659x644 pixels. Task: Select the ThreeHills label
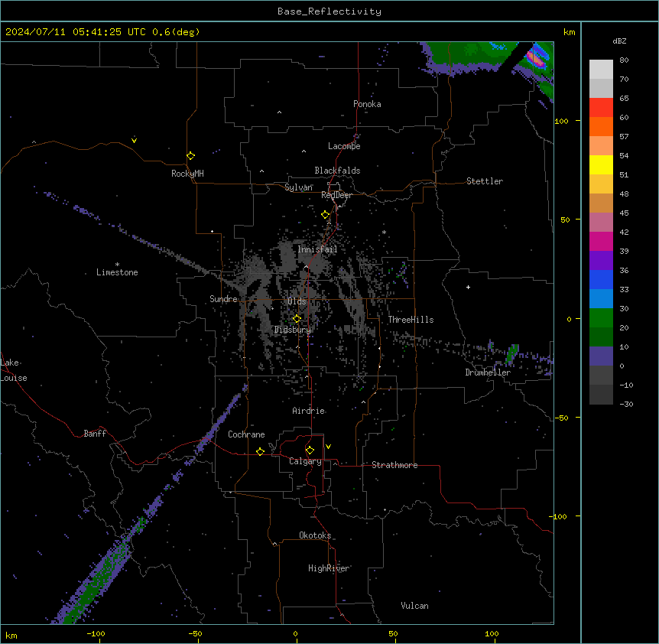click(411, 320)
